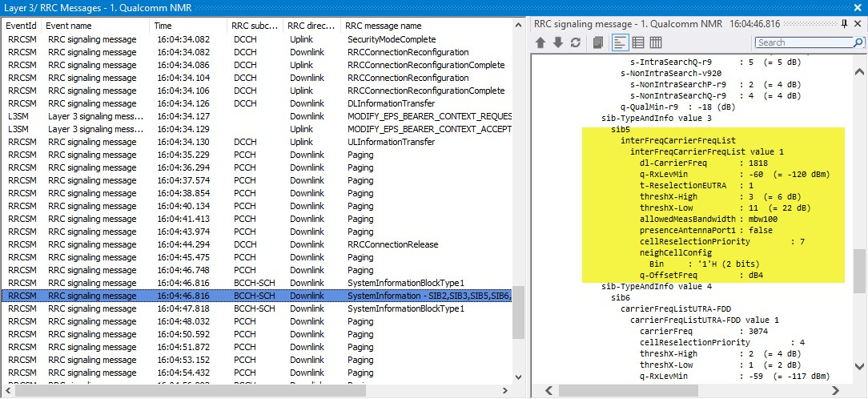The image size is (868, 399).
Task: Sort by the Time column header
Action: point(189,26)
